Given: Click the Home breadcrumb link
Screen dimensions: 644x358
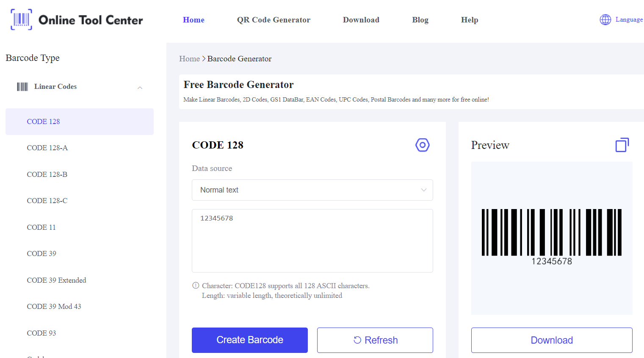Looking at the screenshot, I should point(189,59).
